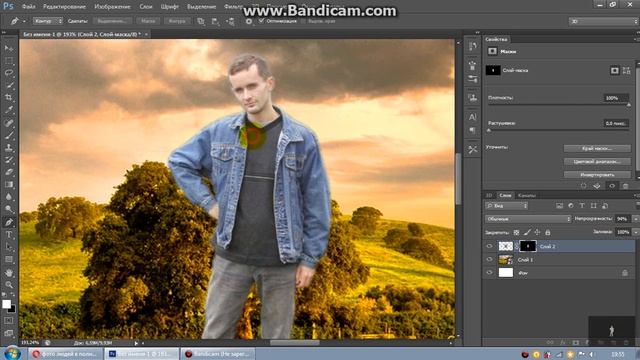Viewport: 640px width, 360px height.
Task: Click the foreground color swatch
Action: [6, 304]
